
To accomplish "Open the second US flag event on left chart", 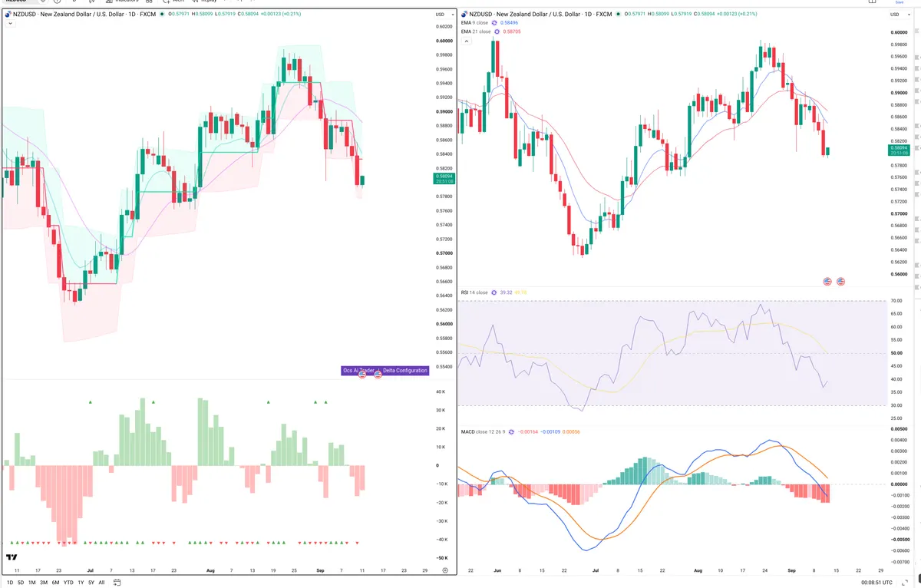I will [x=378, y=373].
